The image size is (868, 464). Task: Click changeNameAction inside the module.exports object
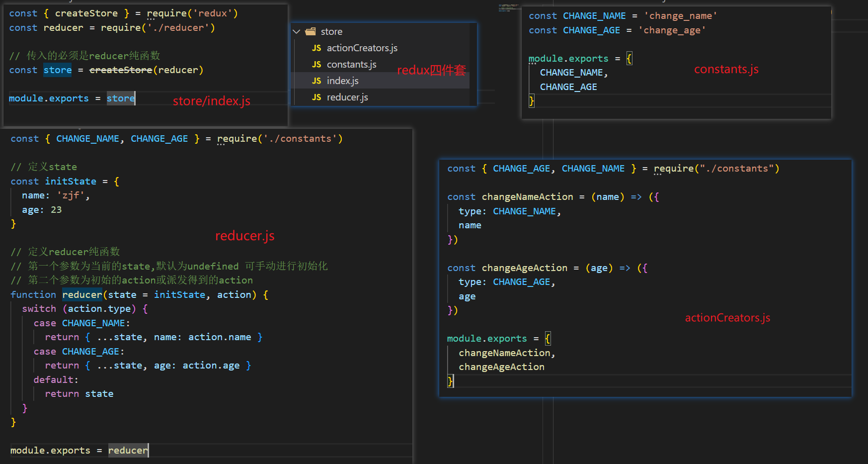(x=504, y=353)
